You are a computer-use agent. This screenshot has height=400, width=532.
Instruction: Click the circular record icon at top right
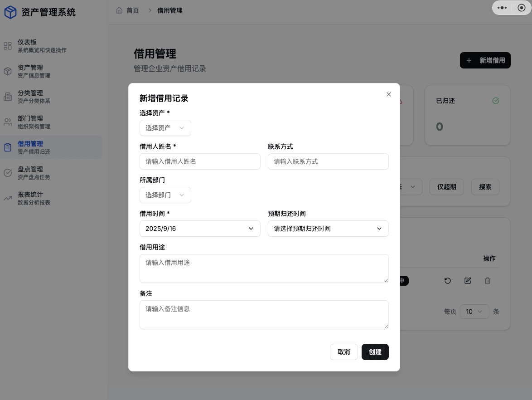point(522,7)
